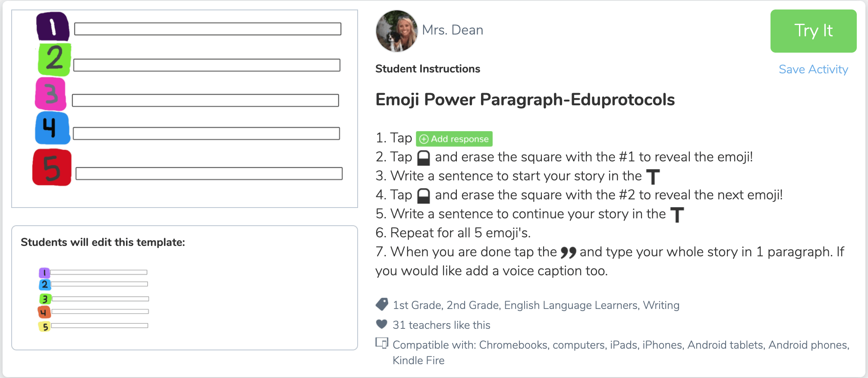This screenshot has height=378, width=868.
Task: Click the text T icon in step 3
Action: 653,177
